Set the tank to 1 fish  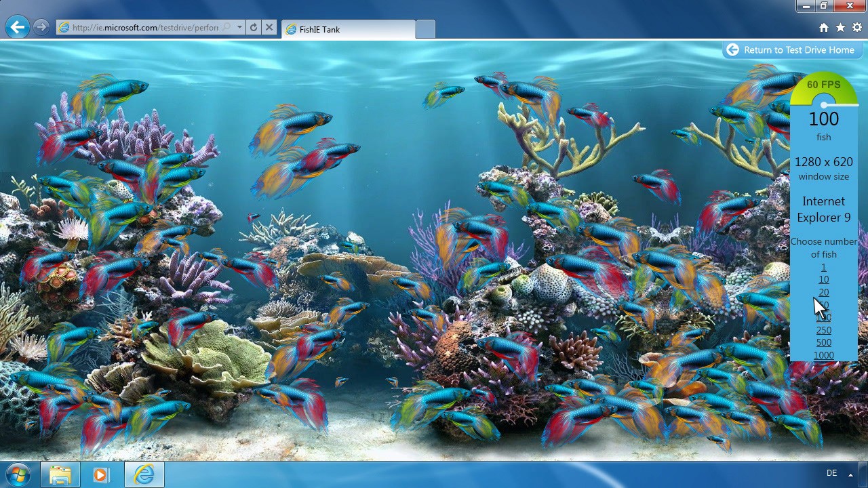click(x=823, y=267)
